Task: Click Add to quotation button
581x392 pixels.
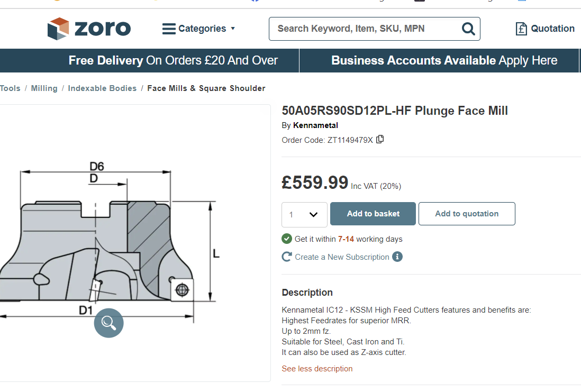Action: (x=467, y=214)
